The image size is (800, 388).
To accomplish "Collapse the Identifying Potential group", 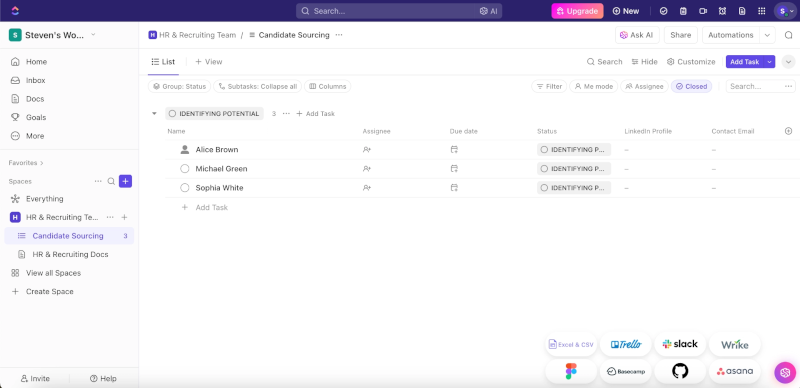I will tap(154, 113).
